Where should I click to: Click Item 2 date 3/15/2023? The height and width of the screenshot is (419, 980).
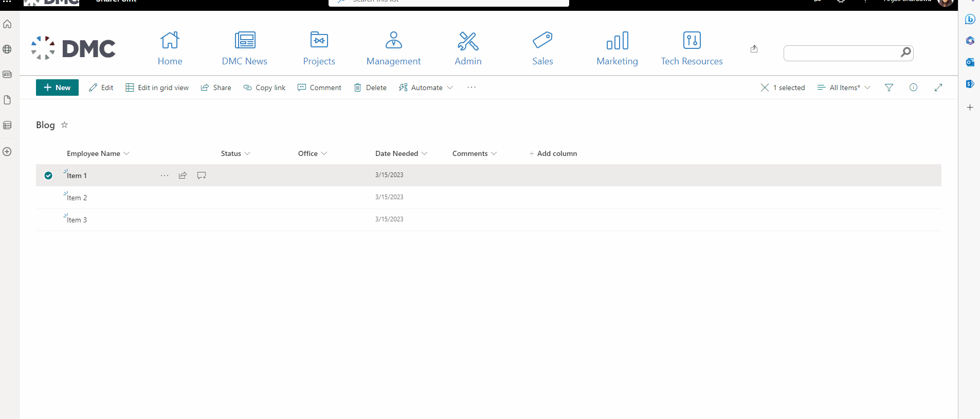(x=389, y=197)
